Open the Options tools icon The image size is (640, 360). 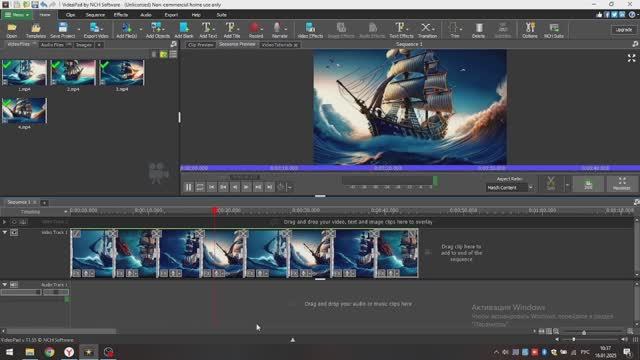pos(530,30)
